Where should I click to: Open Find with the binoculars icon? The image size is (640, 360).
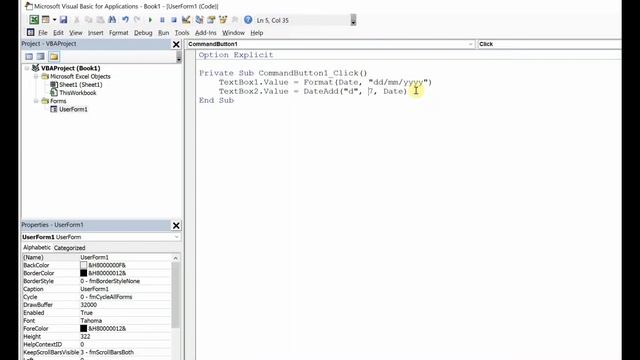point(112,20)
